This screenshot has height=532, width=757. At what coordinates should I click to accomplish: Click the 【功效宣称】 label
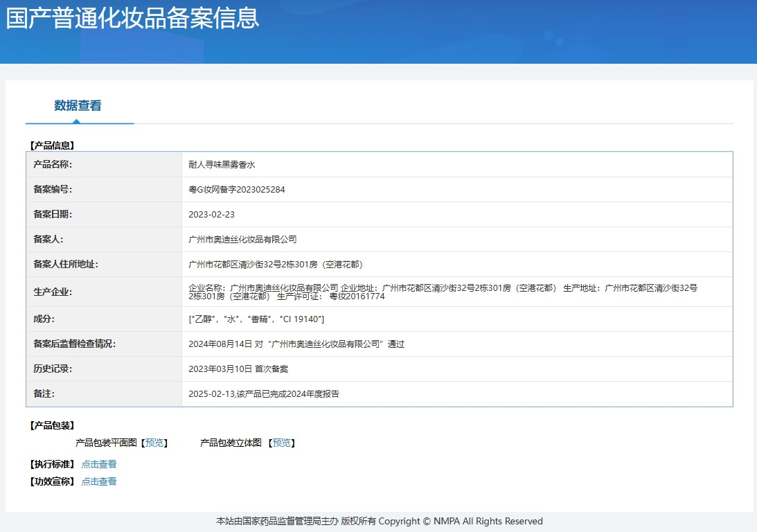tap(52, 481)
